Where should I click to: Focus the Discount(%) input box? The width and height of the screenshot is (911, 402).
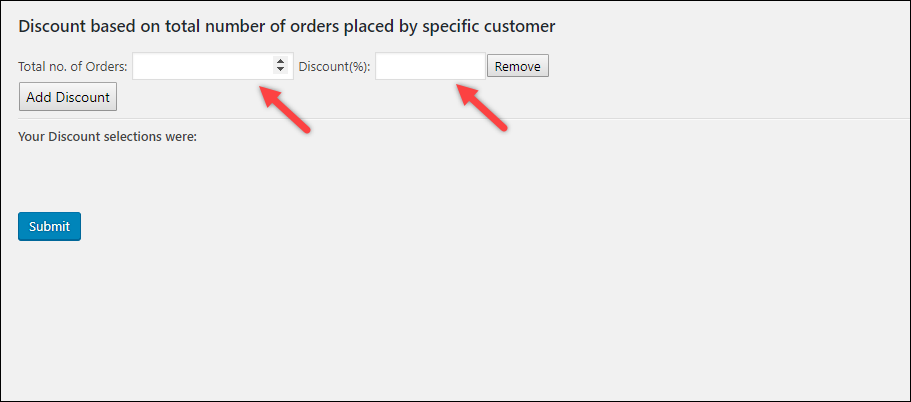(x=431, y=66)
